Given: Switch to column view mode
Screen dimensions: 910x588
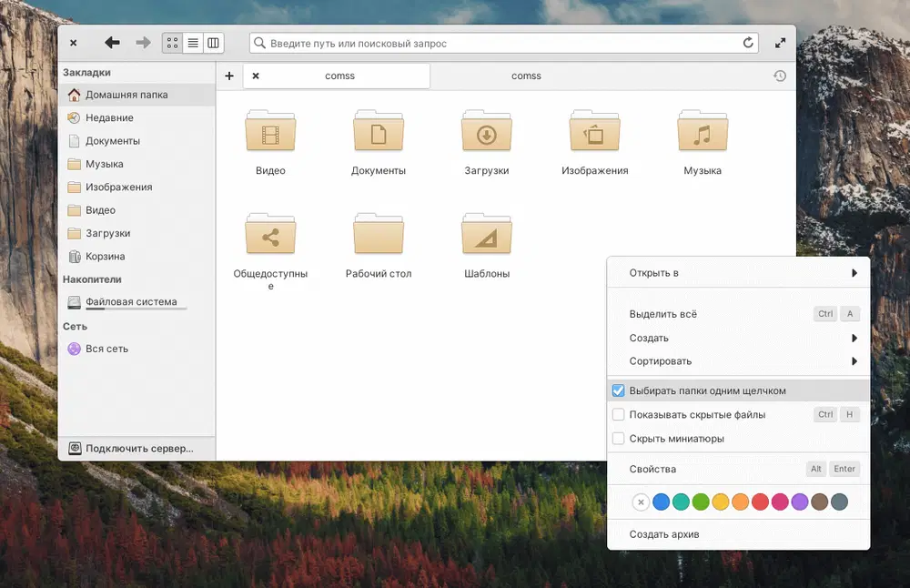Looking at the screenshot, I should point(213,43).
